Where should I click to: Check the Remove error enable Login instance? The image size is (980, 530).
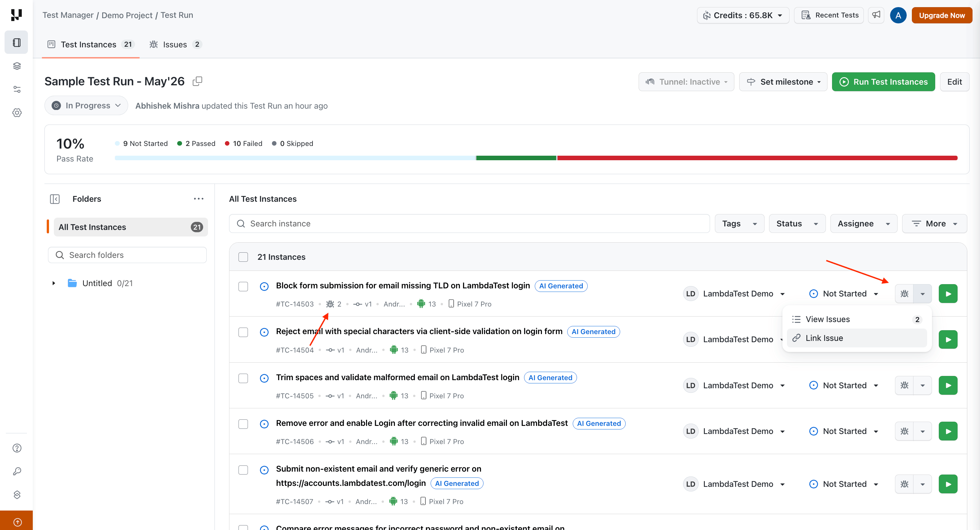pos(243,424)
